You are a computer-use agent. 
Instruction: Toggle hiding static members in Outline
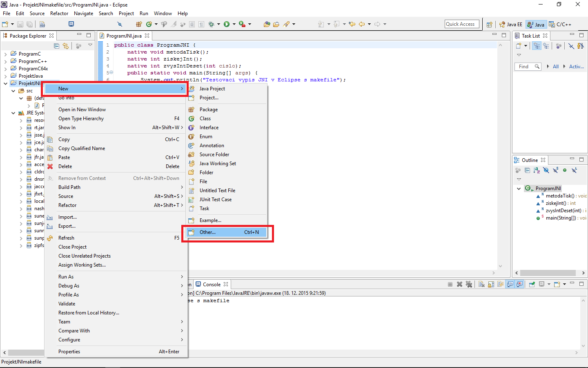[x=555, y=170]
